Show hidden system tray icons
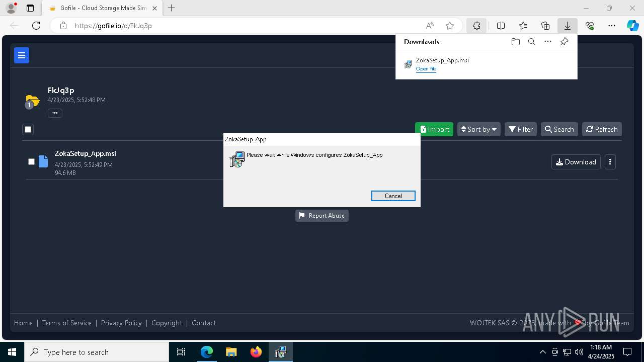This screenshot has height=362, width=644. [x=542, y=352]
